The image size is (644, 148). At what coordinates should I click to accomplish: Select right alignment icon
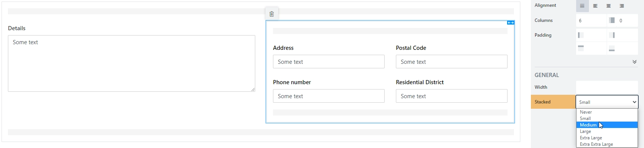pos(622,6)
